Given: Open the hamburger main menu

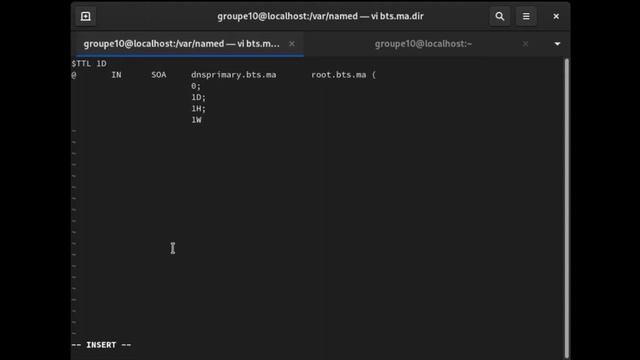Looking at the screenshot, I should 526,16.
